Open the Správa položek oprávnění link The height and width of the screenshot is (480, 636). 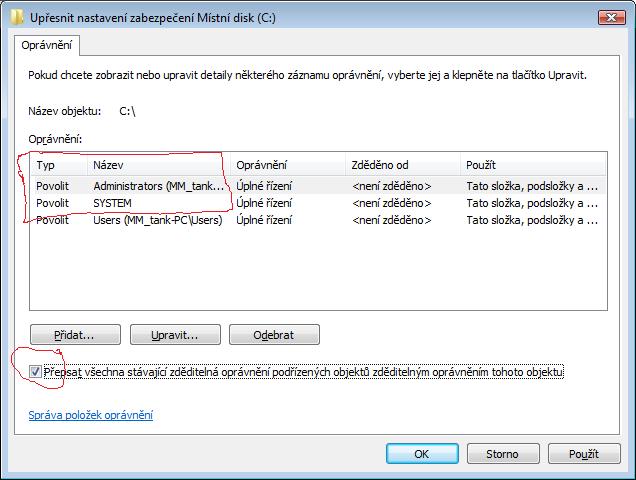point(85,415)
